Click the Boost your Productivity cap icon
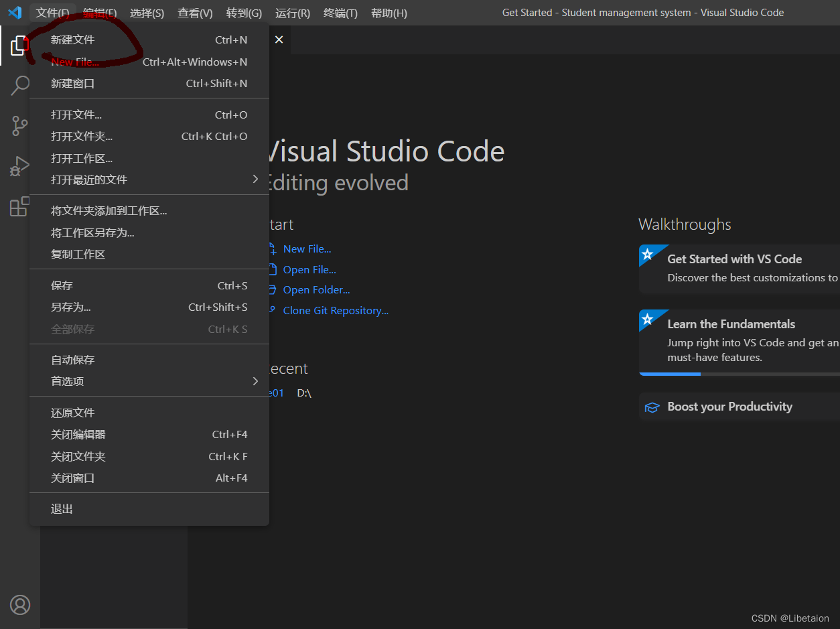840x629 pixels. click(x=652, y=407)
